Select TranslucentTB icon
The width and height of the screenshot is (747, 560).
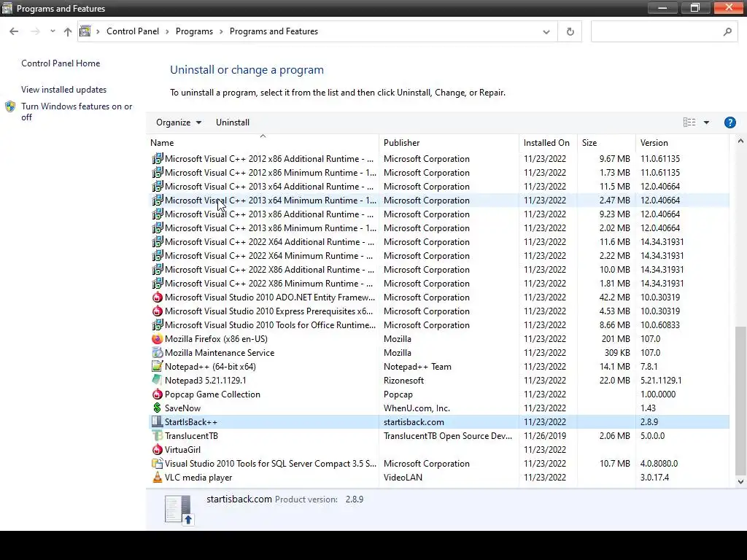(x=158, y=436)
